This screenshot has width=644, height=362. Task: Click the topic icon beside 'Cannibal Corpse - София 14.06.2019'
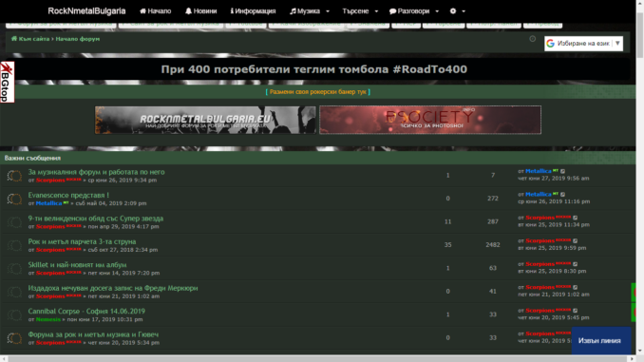[14, 315]
